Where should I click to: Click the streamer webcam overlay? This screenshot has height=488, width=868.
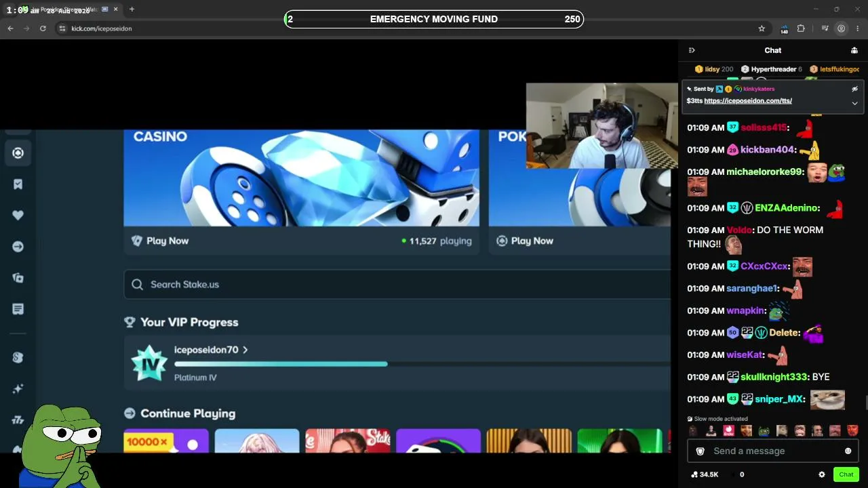coord(601,126)
